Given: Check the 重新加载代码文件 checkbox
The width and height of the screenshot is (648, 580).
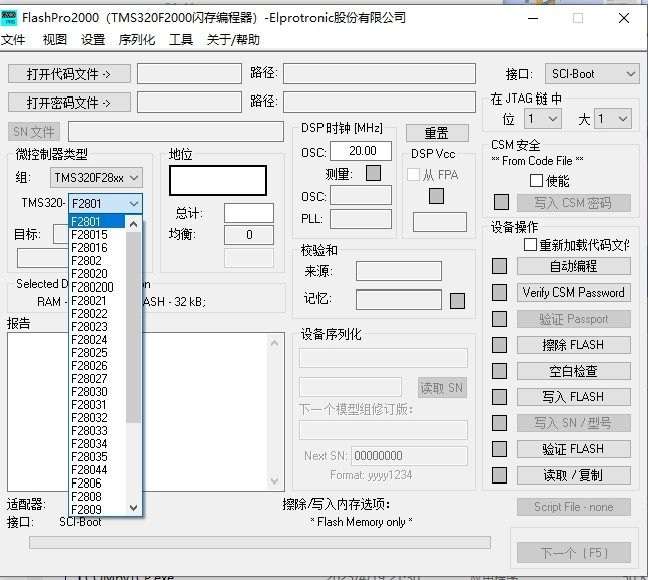Looking at the screenshot, I should (530, 244).
